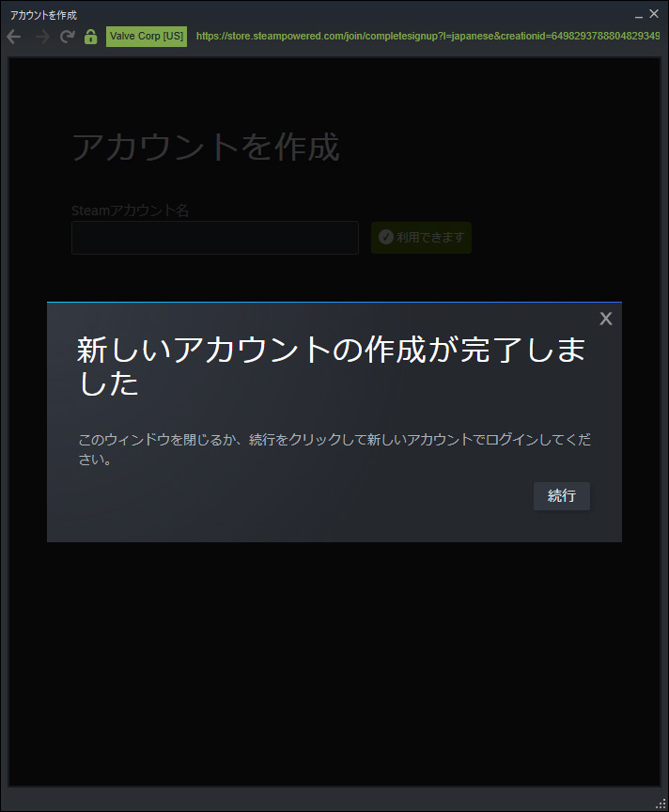669x812 pixels.
Task: Click the dark backdrop below the dialog
Action: [x=334, y=663]
